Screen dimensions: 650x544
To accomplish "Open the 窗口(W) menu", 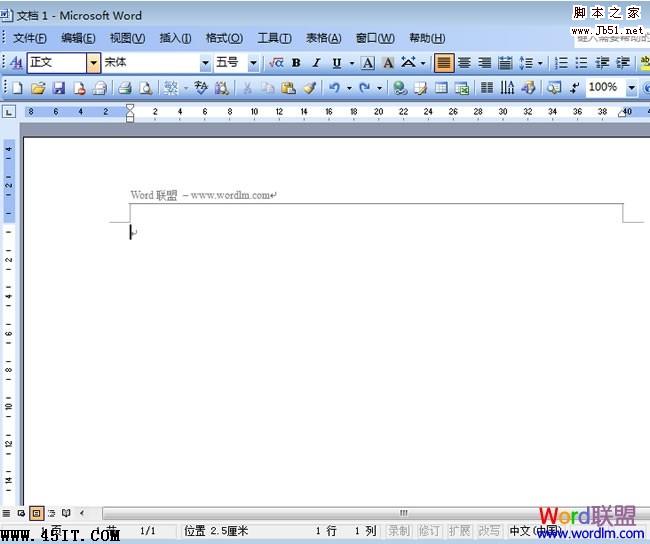I will coord(375,38).
